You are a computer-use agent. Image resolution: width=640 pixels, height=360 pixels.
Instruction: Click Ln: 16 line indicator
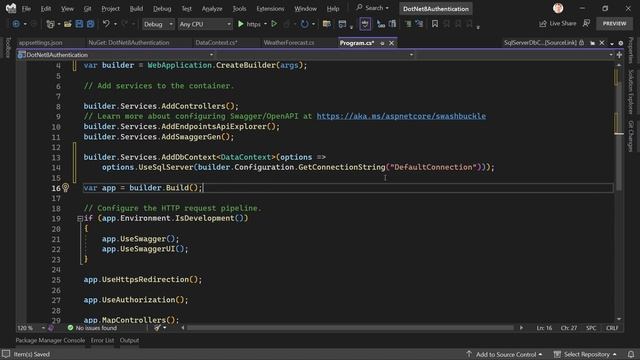click(x=544, y=328)
